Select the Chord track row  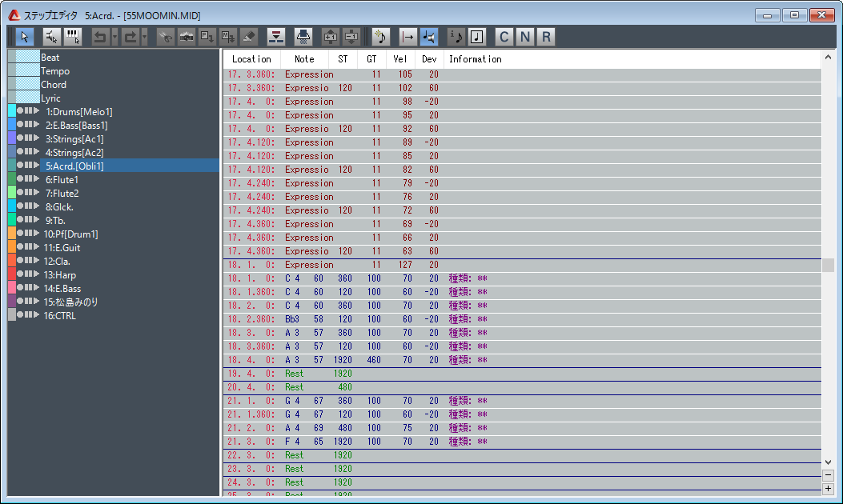click(114, 84)
